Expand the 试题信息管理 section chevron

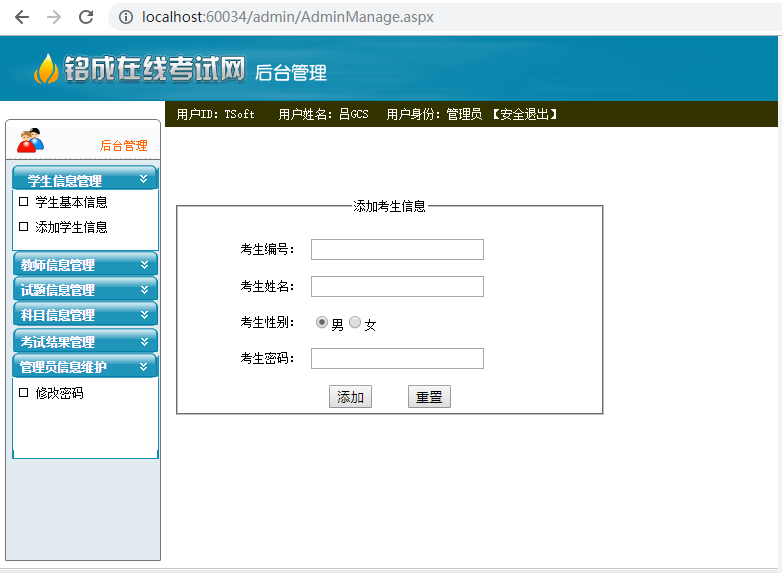click(x=144, y=289)
